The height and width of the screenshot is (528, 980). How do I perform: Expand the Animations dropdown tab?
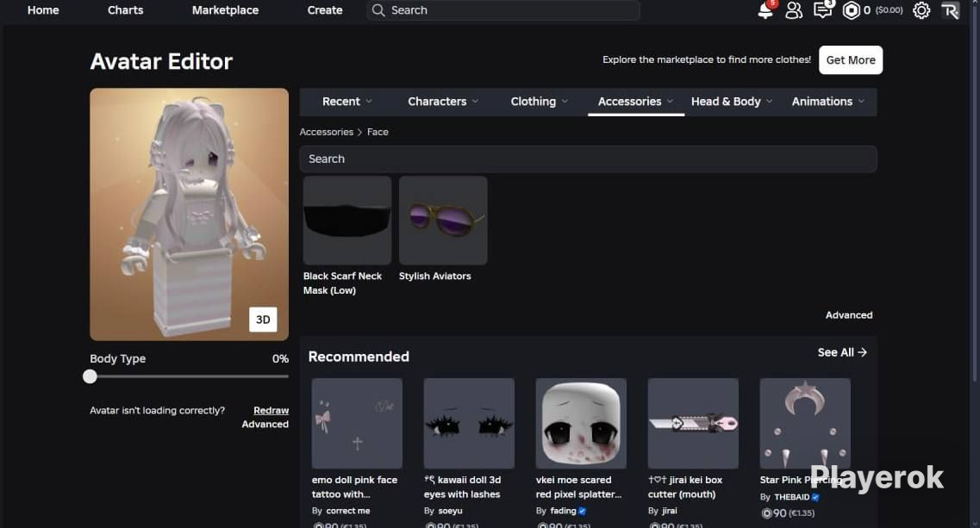point(828,102)
